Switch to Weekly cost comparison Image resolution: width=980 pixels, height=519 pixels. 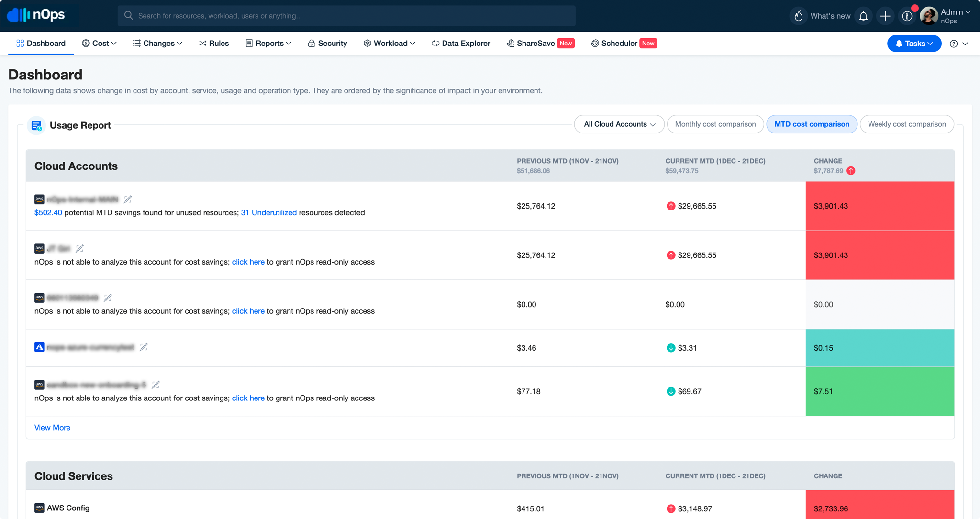point(907,124)
